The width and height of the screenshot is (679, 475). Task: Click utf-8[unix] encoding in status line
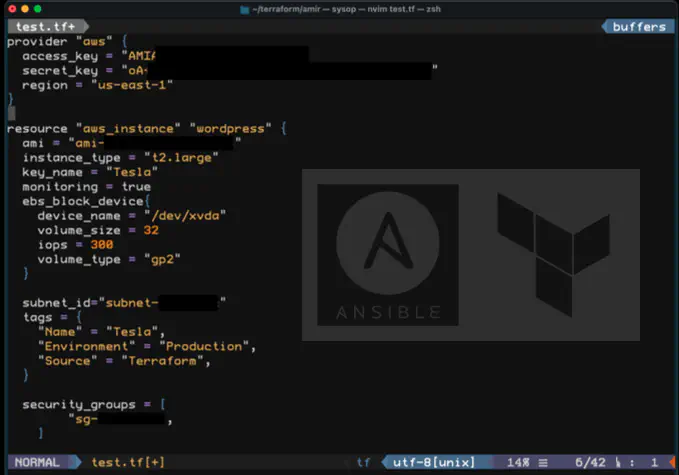433,462
